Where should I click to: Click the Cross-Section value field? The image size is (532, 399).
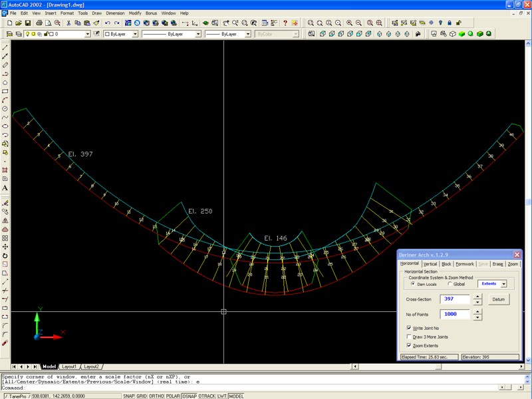pos(454,299)
